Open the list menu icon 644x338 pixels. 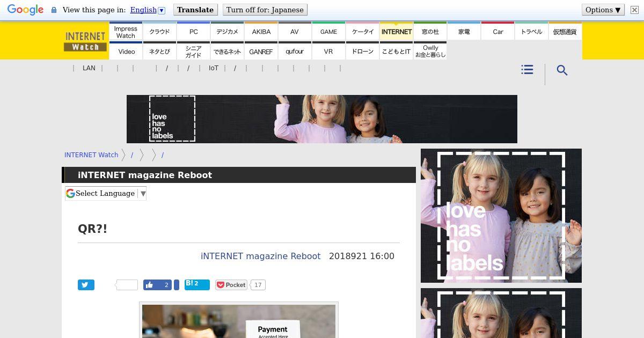point(527,70)
